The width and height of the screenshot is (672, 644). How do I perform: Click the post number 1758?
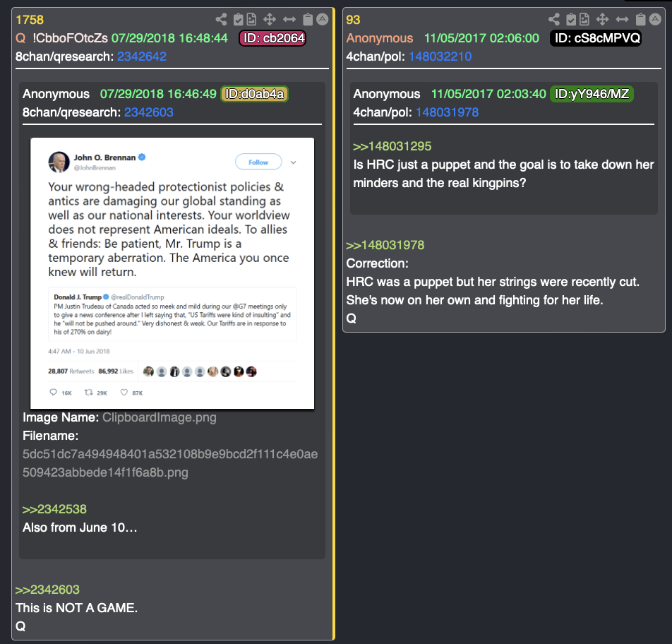click(30, 20)
